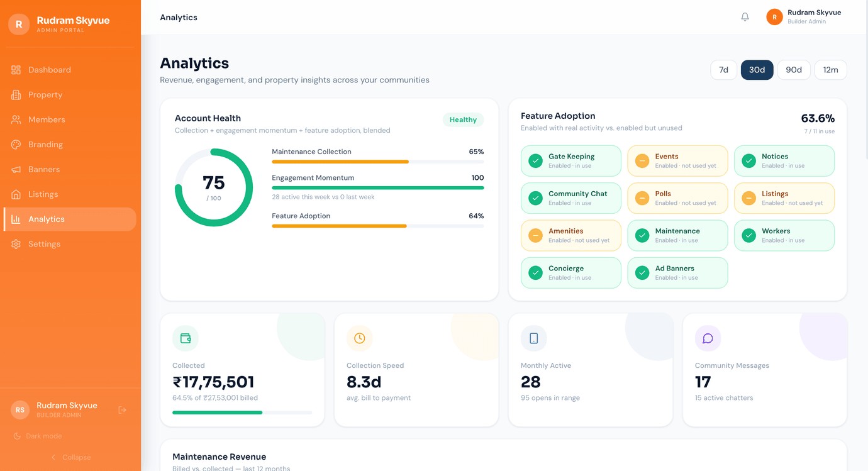
Task: Click the 8.3d collection speed value
Action: click(x=364, y=382)
